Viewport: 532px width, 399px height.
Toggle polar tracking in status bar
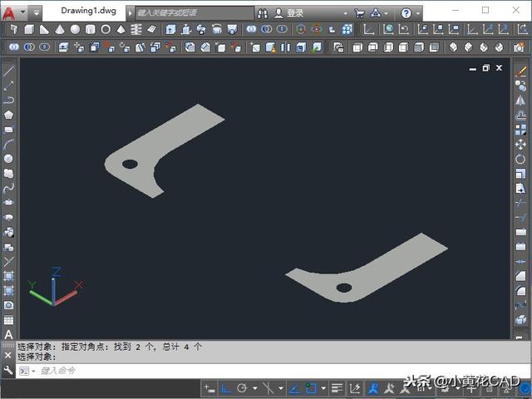click(x=242, y=388)
